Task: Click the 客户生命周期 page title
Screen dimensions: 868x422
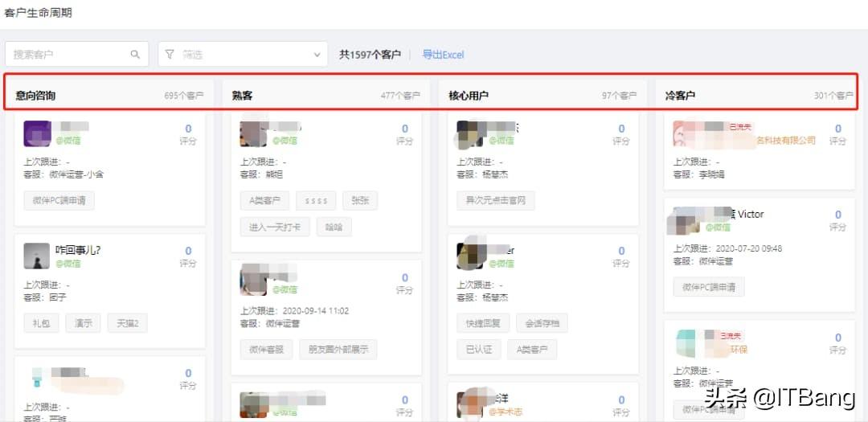Action: coord(37,13)
